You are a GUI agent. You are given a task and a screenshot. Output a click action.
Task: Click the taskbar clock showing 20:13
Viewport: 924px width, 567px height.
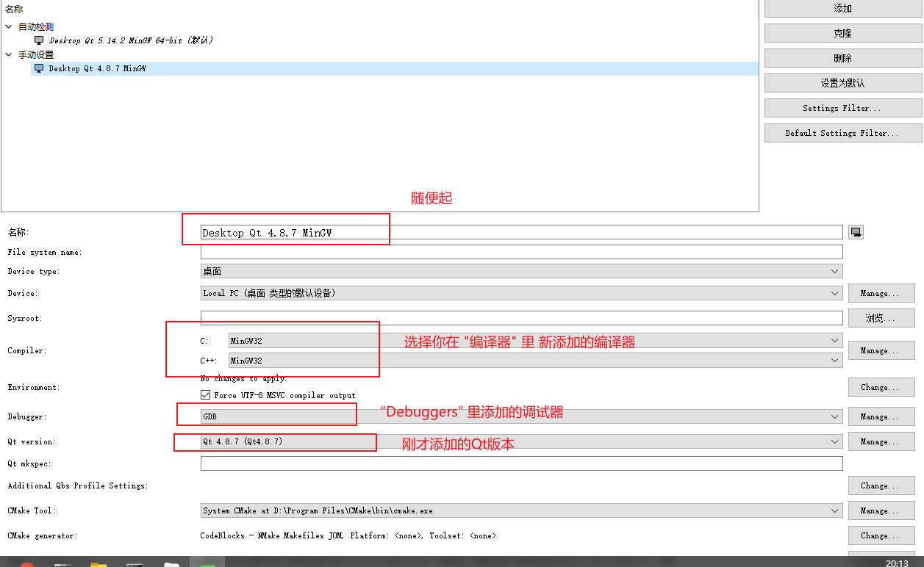tap(896, 563)
